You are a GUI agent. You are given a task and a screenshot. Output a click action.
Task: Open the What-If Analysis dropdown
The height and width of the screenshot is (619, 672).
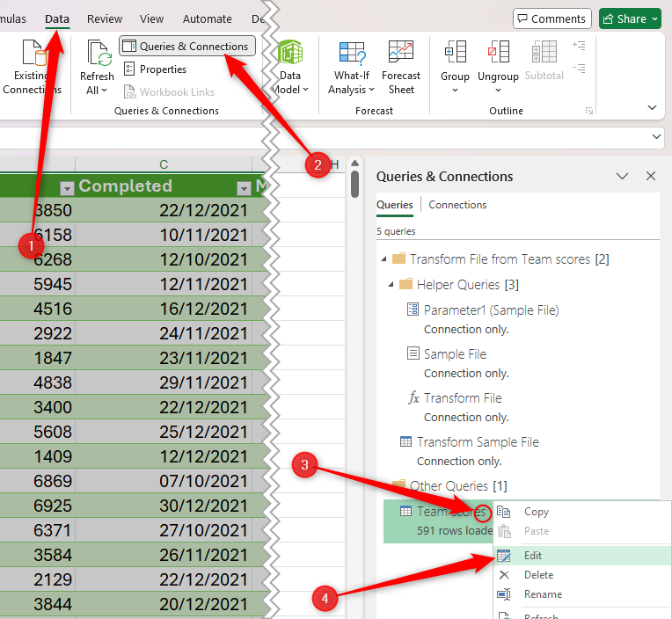click(x=352, y=83)
